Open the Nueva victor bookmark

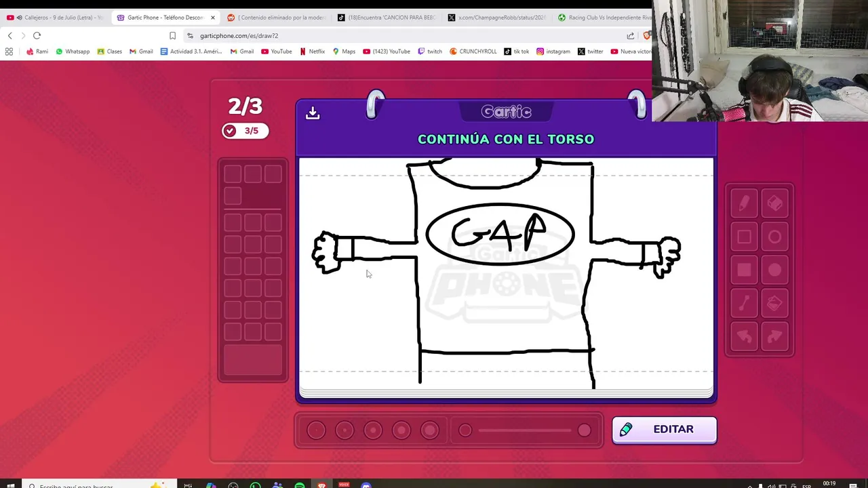click(x=631, y=52)
